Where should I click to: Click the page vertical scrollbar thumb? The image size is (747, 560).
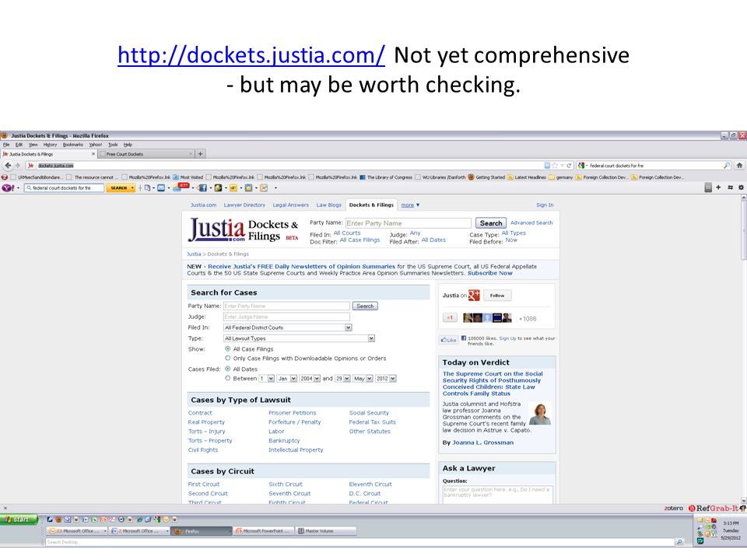tap(743, 230)
